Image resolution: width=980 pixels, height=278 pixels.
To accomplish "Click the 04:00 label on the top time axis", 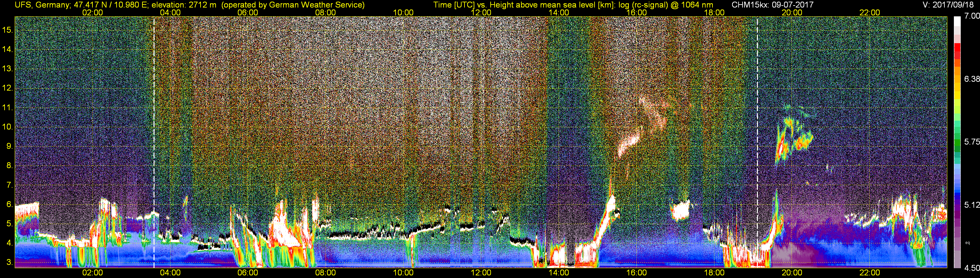I will click(x=170, y=12).
